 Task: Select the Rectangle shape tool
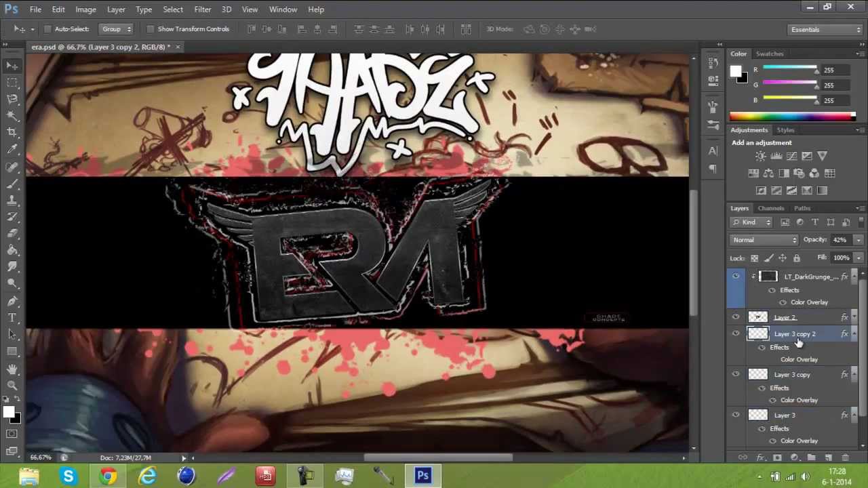pos(12,352)
